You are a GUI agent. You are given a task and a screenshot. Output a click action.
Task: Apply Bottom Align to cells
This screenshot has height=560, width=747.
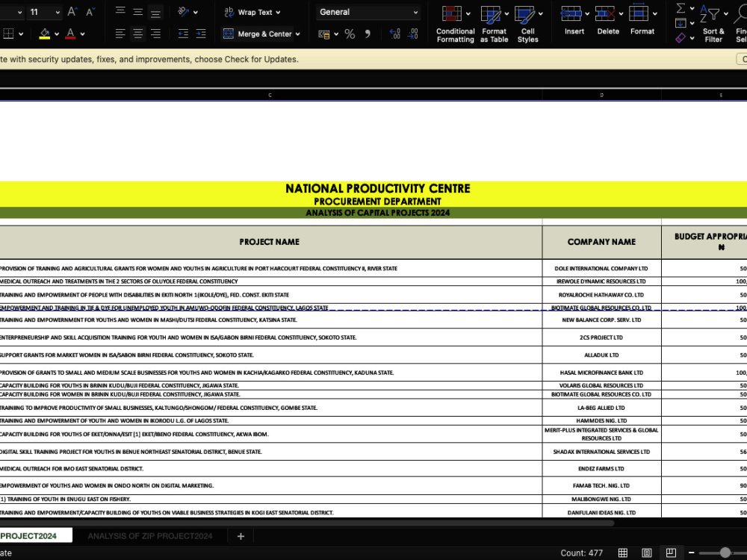pos(155,11)
